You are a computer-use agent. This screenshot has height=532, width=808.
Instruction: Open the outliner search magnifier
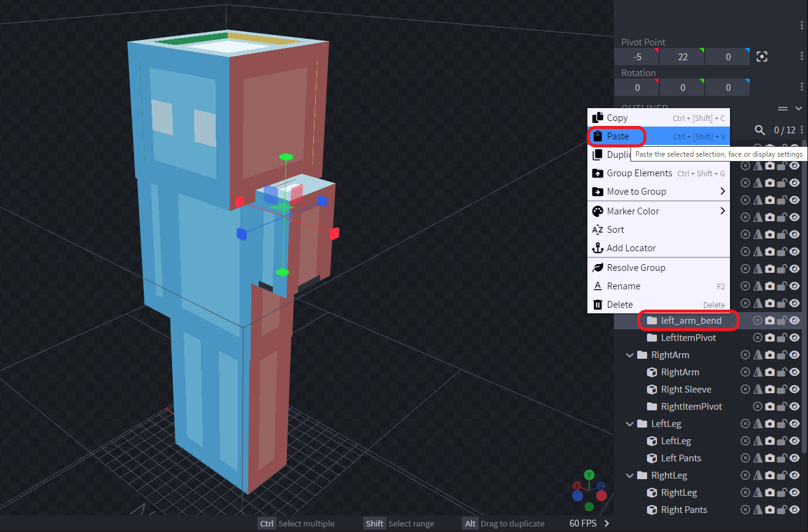tap(760, 130)
